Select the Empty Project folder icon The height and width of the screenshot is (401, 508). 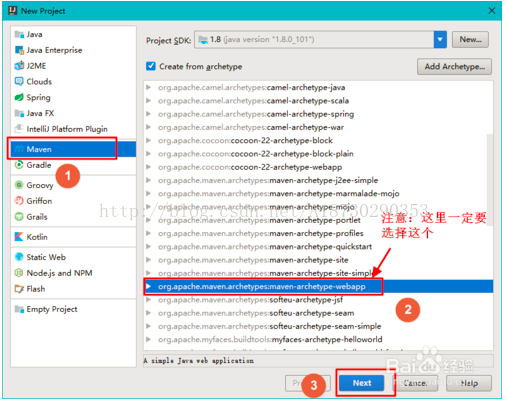coord(19,309)
